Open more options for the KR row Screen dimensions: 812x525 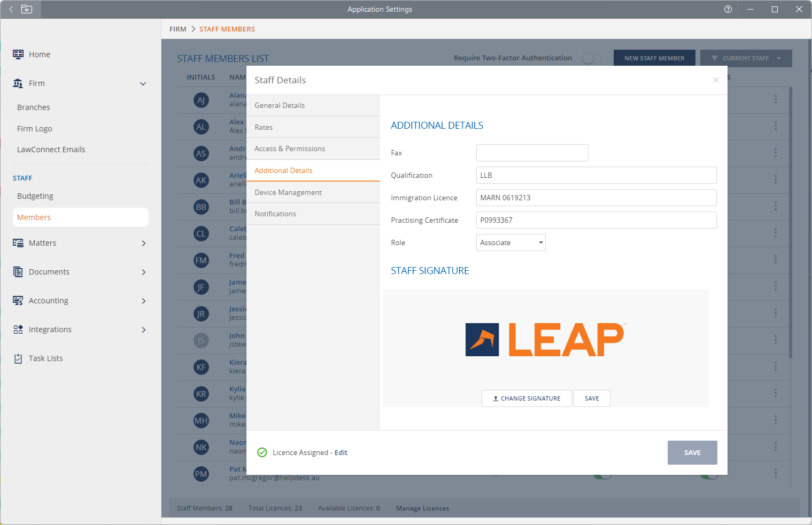click(776, 393)
